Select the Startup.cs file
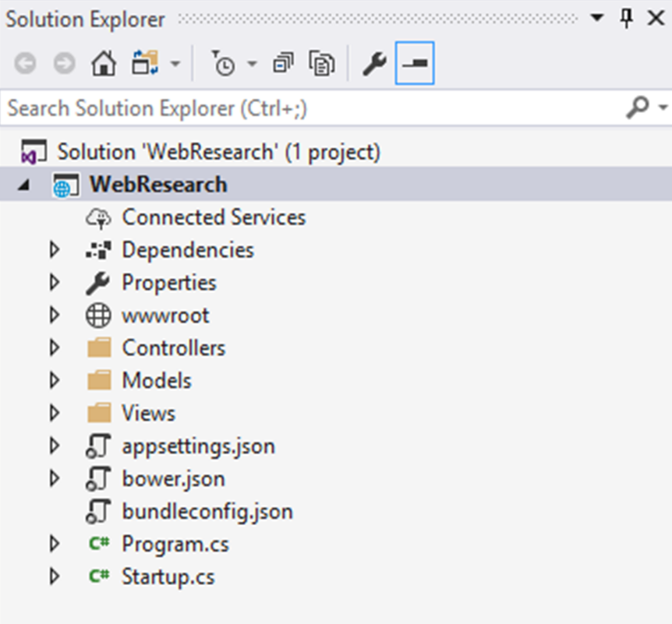The width and height of the screenshot is (672, 624). point(168,576)
